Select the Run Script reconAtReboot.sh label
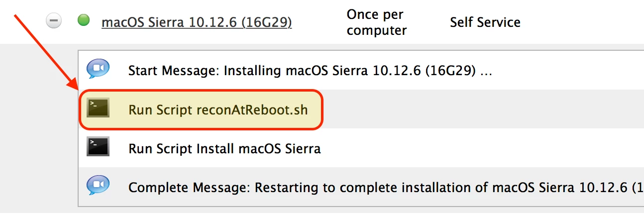Image resolution: width=644 pixels, height=214 pixels. tap(218, 109)
